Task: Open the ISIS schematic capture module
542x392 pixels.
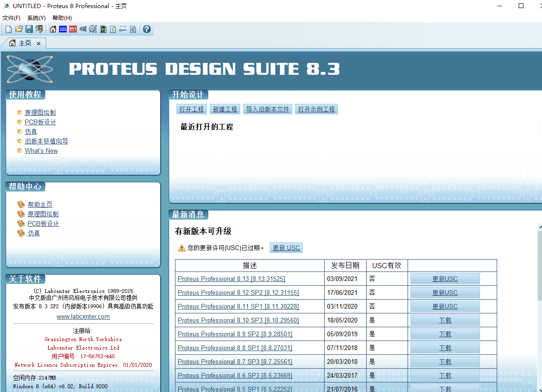Action: click(x=62, y=29)
